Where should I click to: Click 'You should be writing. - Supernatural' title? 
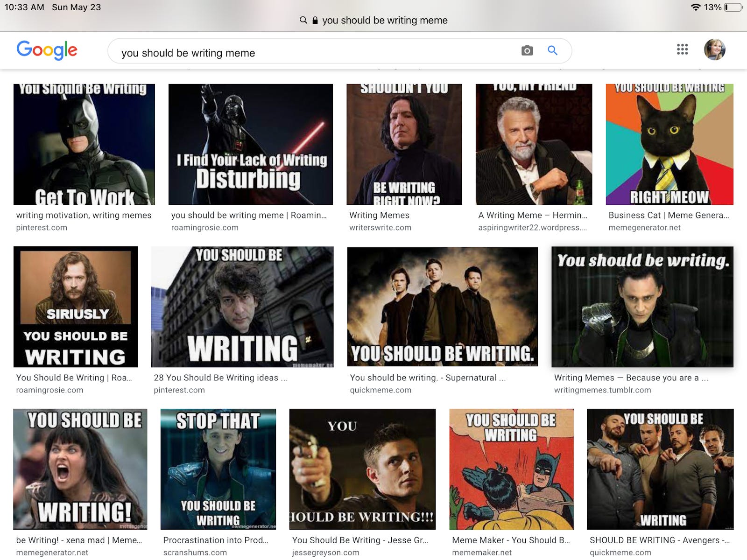[428, 378]
